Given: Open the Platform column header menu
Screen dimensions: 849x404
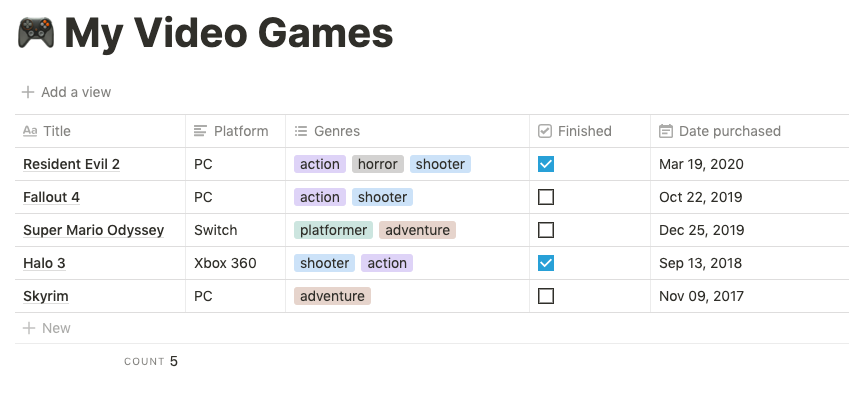Looking at the screenshot, I should click(x=236, y=131).
